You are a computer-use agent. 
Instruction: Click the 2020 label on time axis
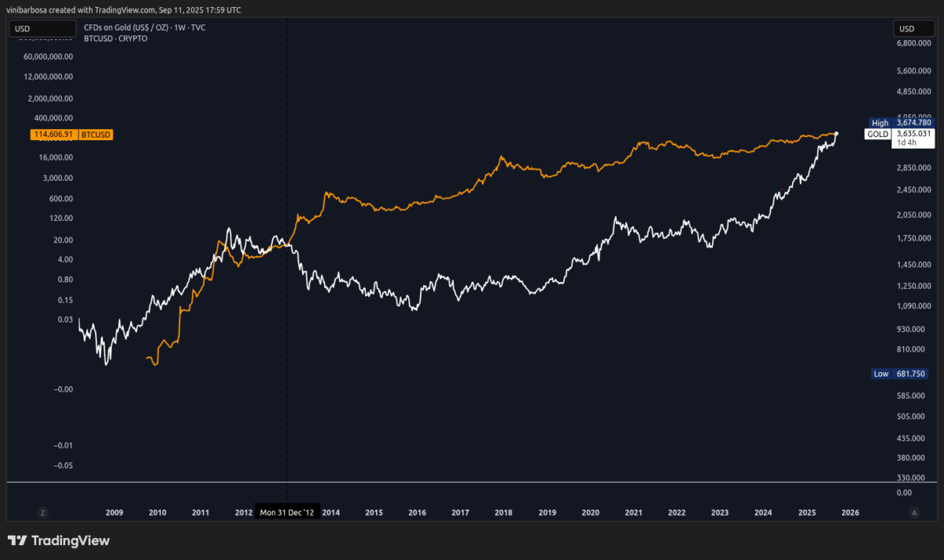point(590,512)
